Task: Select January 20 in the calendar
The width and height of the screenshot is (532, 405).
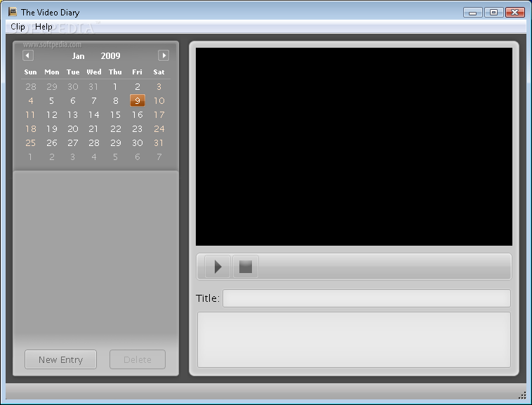Action: (x=72, y=129)
